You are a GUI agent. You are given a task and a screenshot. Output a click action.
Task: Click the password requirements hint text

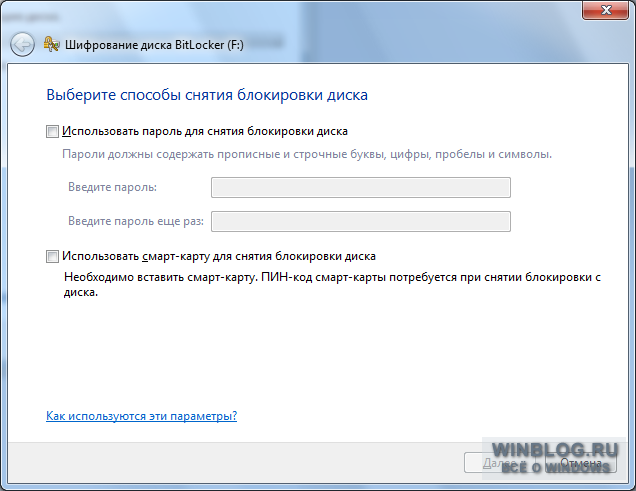[x=307, y=154]
